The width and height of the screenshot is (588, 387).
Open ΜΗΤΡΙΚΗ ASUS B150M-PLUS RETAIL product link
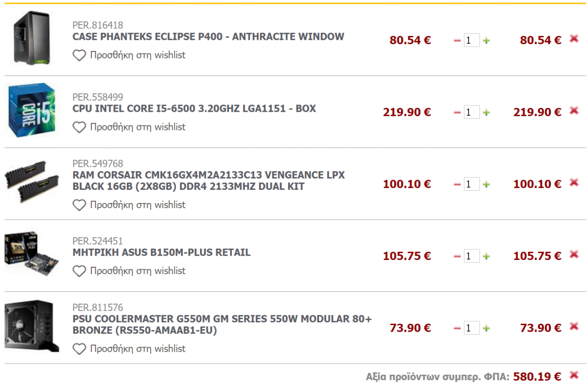tap(161, 253)
